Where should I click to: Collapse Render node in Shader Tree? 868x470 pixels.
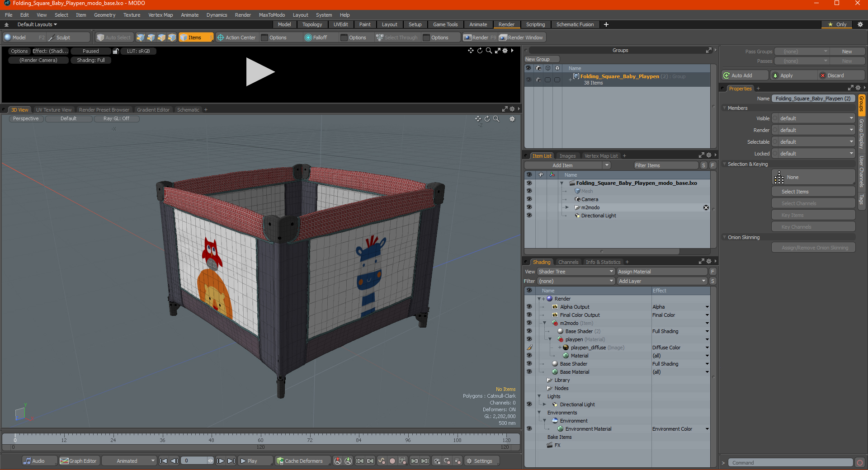tap(539, 299)
